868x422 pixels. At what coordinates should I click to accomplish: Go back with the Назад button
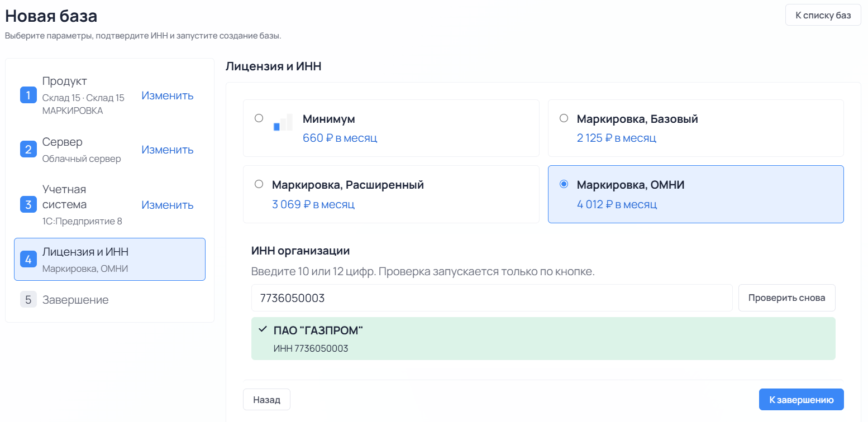[266, 400]
